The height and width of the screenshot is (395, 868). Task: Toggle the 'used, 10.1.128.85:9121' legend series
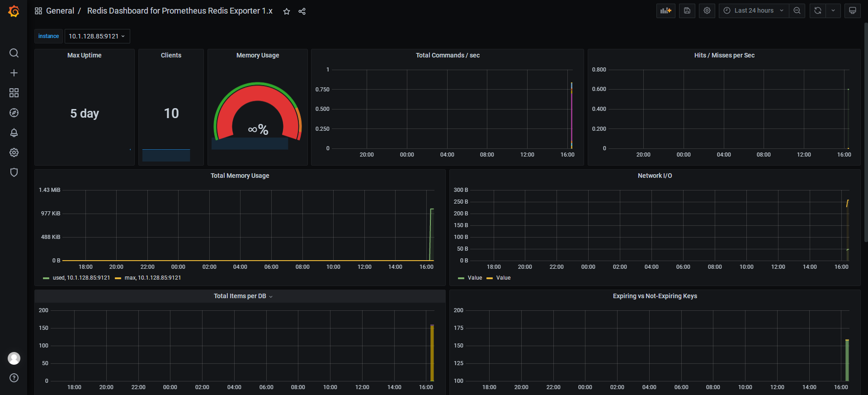tap(81, 278)
